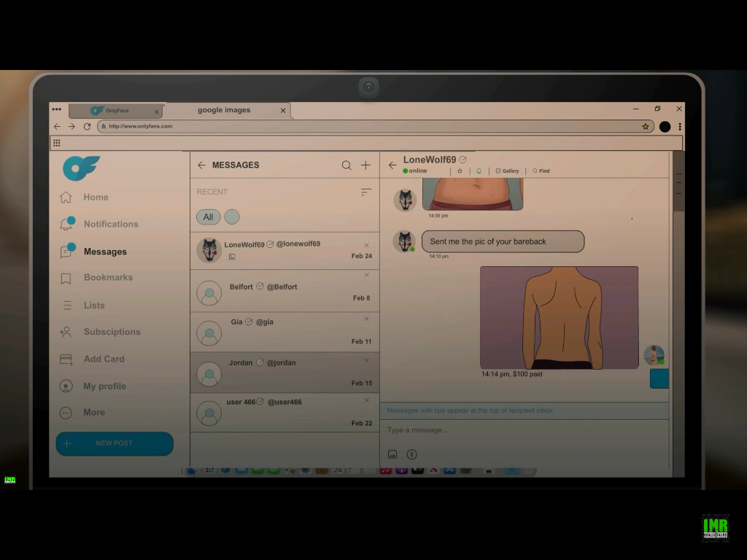
Task: Reload the page
Action: 87,126
